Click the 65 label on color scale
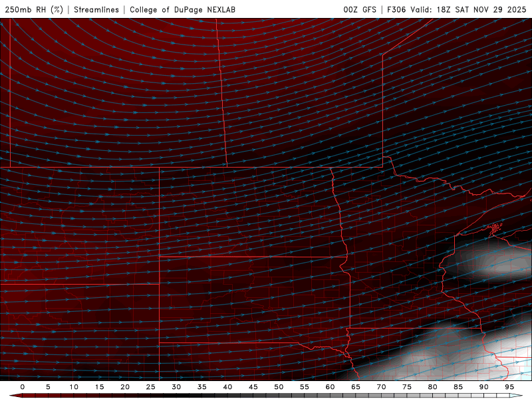This screenshot has width=532, height=399. tap(356, 387)
